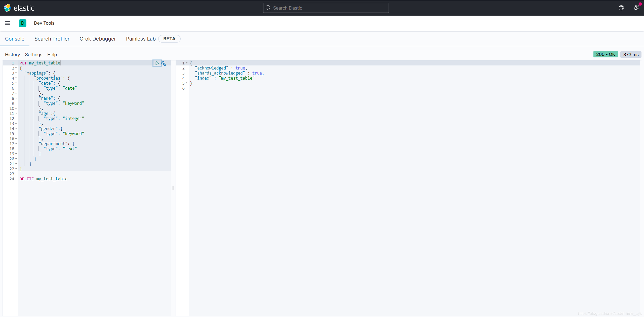Switch to the Console tab
Screen dimensions: 644x318
point(15,39)
